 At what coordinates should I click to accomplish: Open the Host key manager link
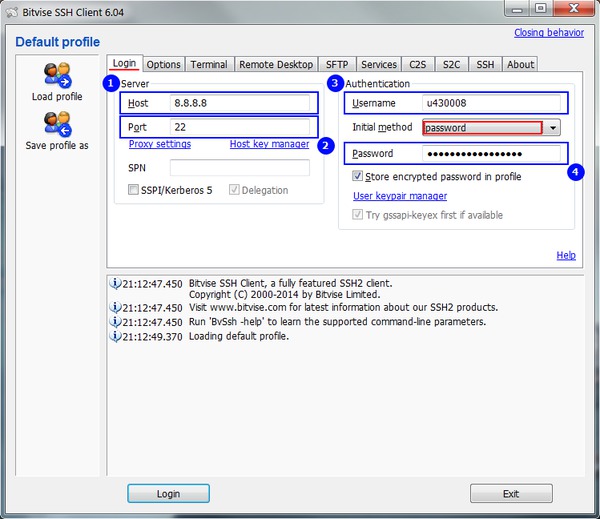tap(269, 145)
